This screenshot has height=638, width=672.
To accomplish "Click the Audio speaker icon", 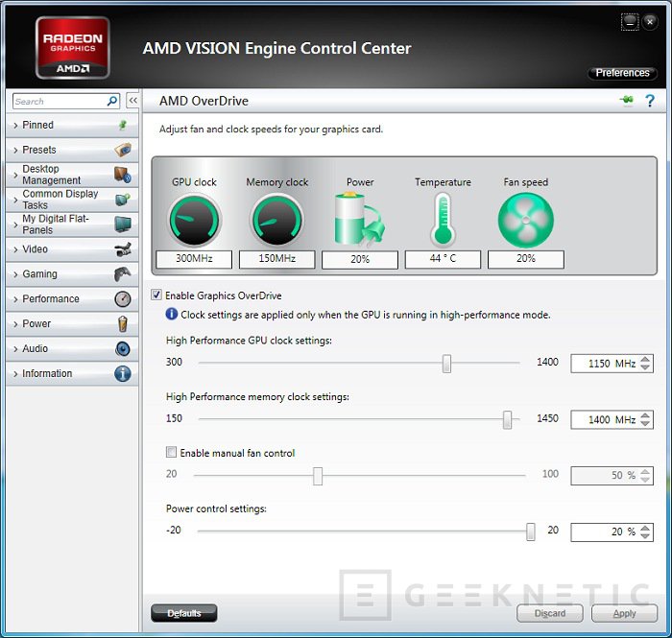I will click(x=123, y=348).
